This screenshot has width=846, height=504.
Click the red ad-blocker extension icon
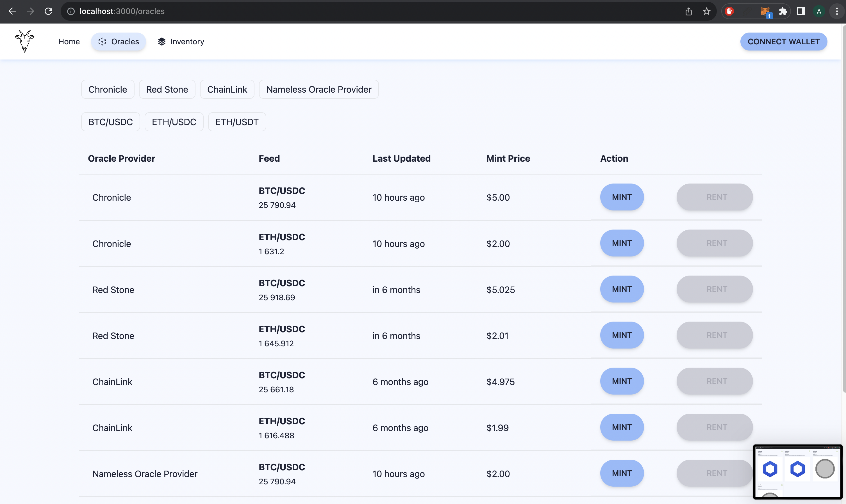tap(729, 11)
